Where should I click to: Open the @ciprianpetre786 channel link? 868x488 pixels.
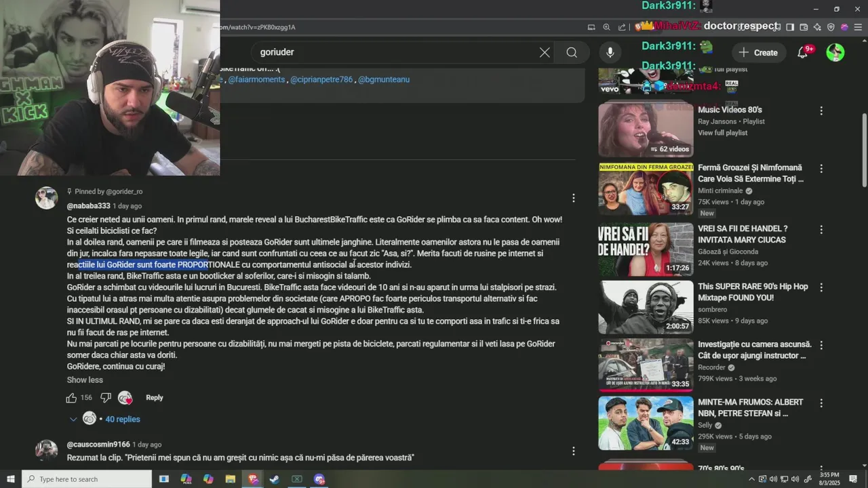coord(321,79)
